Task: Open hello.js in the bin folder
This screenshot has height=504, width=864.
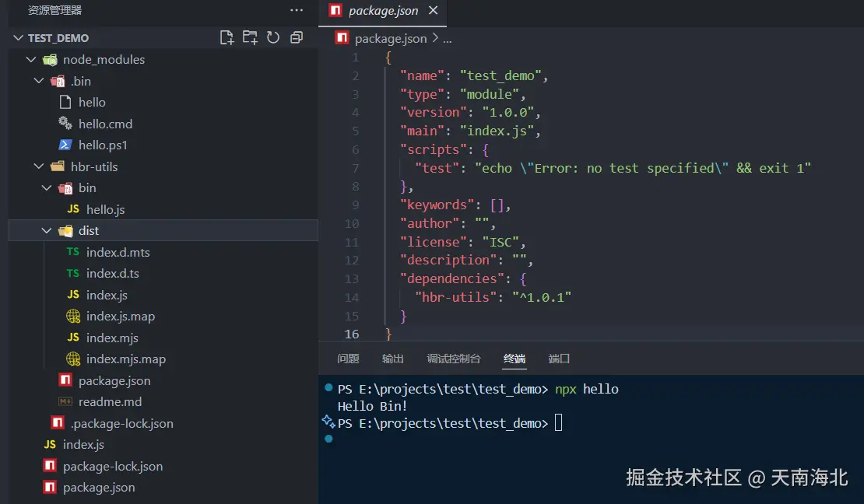Action: [x=105, y=209]
